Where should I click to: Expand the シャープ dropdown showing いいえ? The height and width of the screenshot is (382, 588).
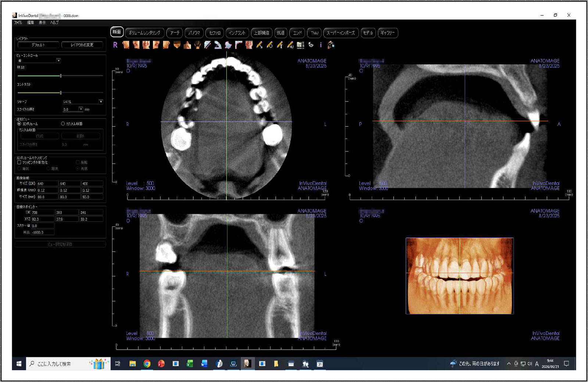coord(83,101)
